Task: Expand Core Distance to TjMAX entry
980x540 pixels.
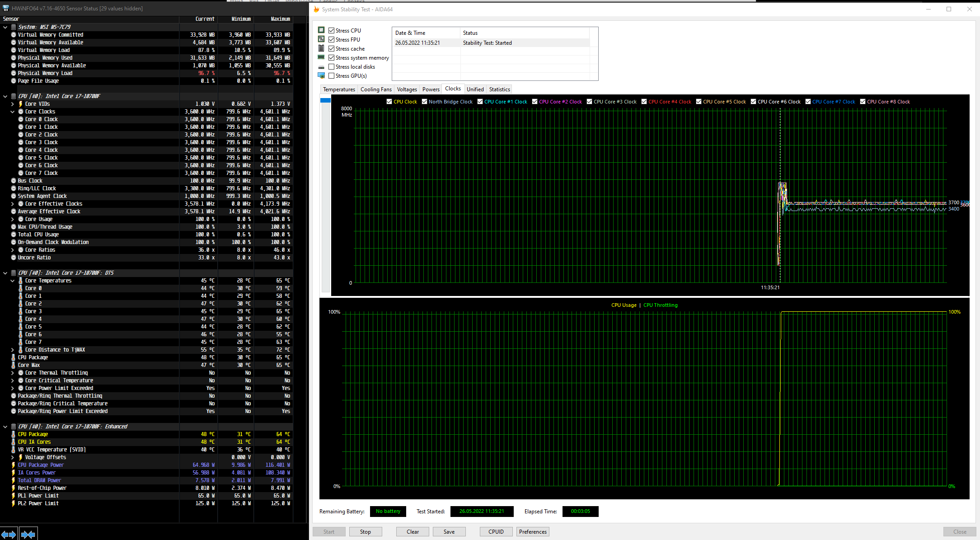Action: tap(13, 350)
